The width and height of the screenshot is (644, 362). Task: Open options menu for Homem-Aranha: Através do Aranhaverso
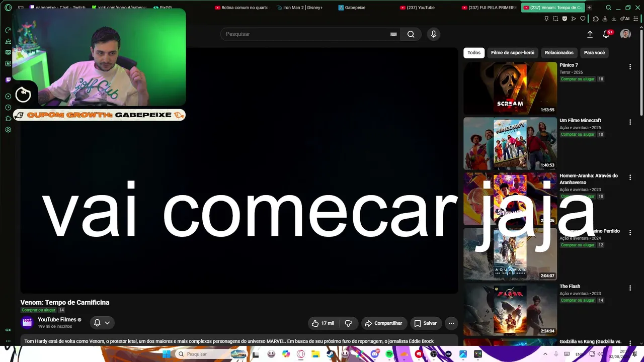pos(630,177)
